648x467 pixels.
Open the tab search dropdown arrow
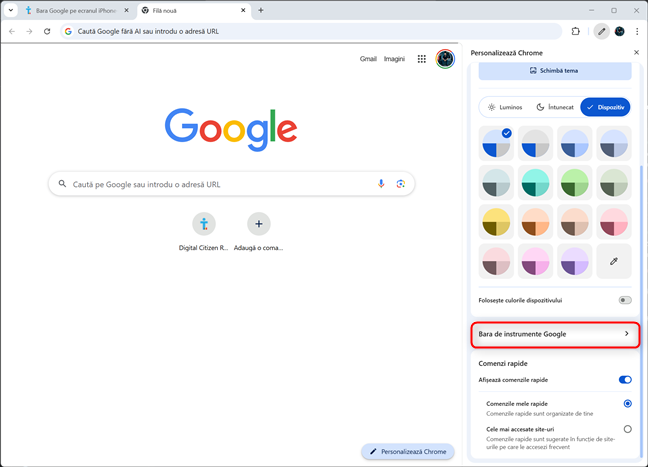pyautogui.click(x=11, y=10)
